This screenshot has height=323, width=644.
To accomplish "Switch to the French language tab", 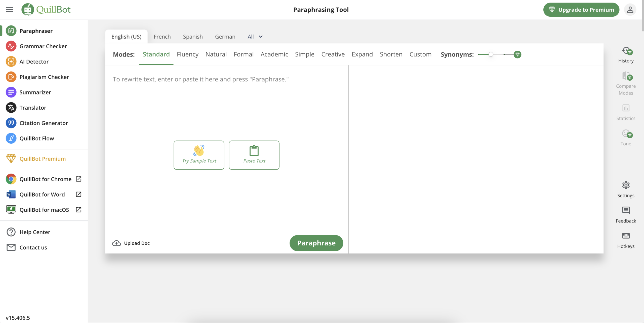I will click(x=162, y=37).
